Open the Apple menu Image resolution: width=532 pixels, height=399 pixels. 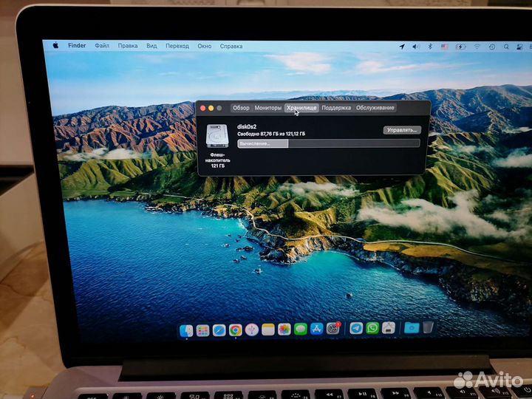55,45
